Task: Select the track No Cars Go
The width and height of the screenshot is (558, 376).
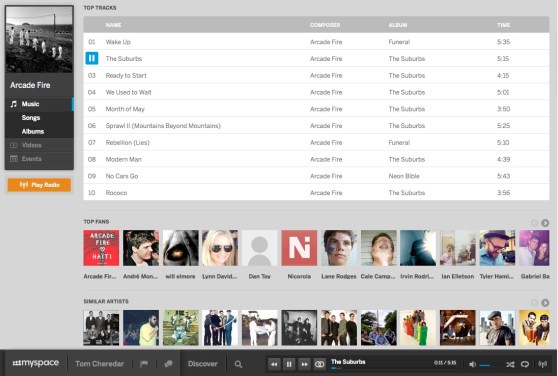Action: pyautogui.click(x=316, y=176)
